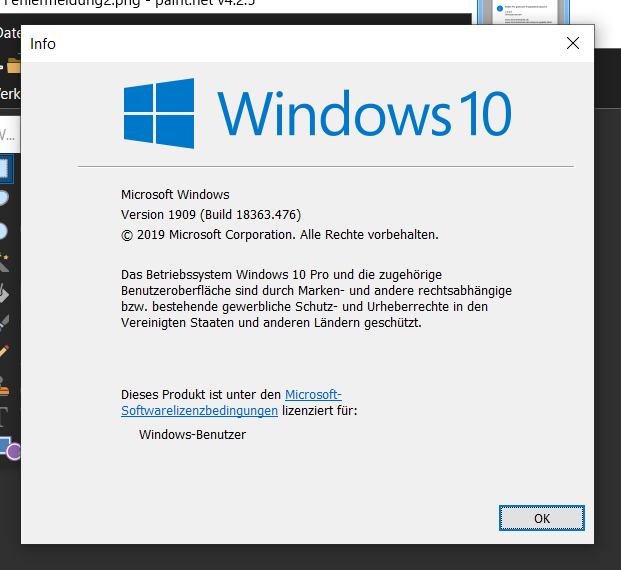This screenshot has width=621, height=570.
Task: Select the image thumbnail tab in paint.net
Action: [524, 12]
